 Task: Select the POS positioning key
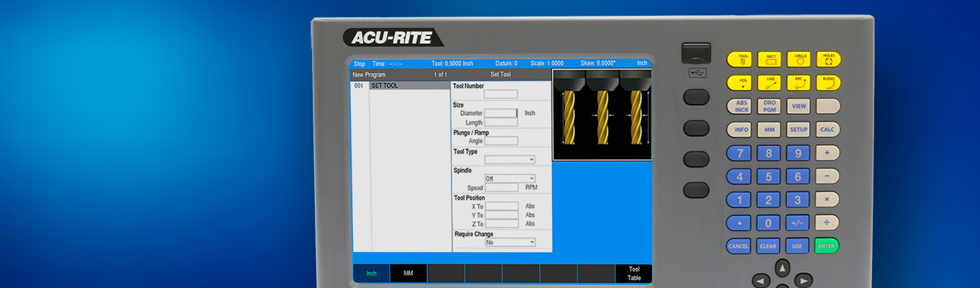pyautogui.click(x=739, y=83)
